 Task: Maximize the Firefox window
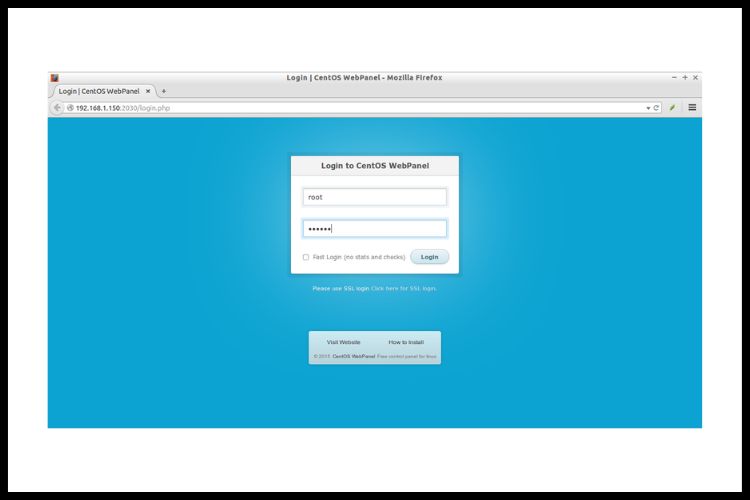pyautogui.click(x=685, y=77)
